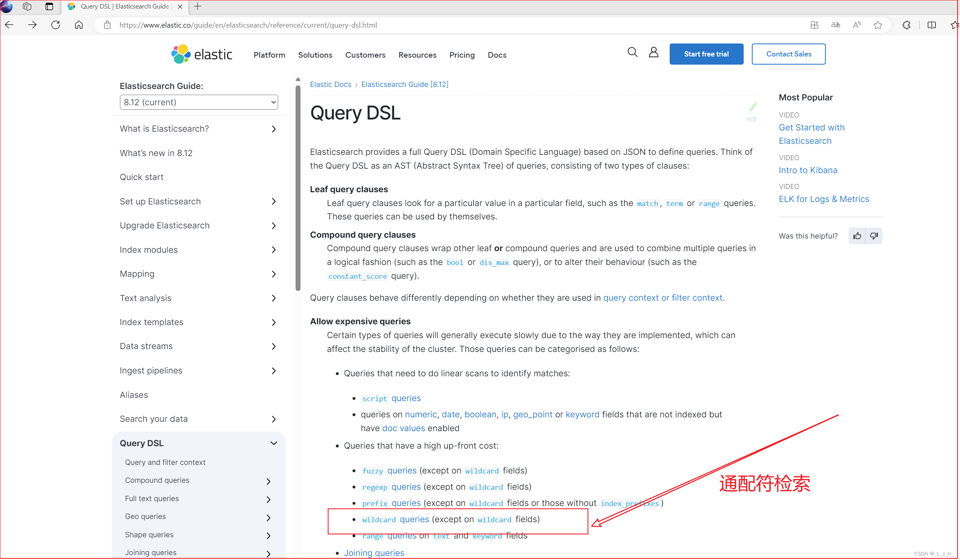Expand the Text analysis section
The height and width of the screenshot is (560, 960).
pos(274,298)
